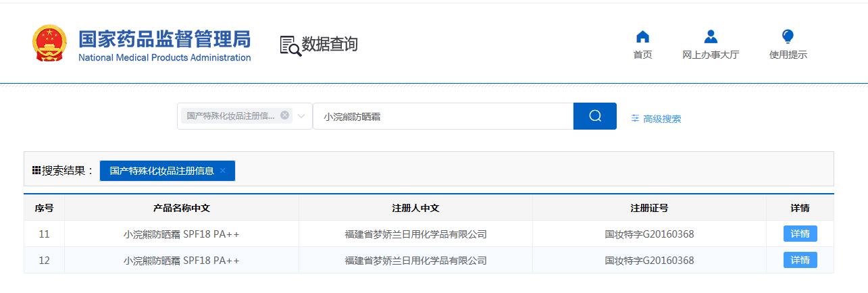Open the 国产特殊化妆品注册信息 selector box
This screenshot has height=293, width=868.
245,116
